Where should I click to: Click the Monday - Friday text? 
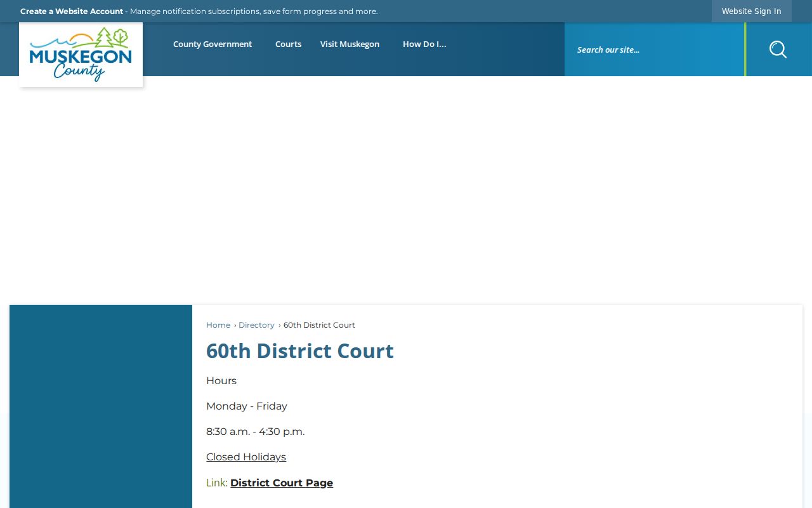coord(247,406)
